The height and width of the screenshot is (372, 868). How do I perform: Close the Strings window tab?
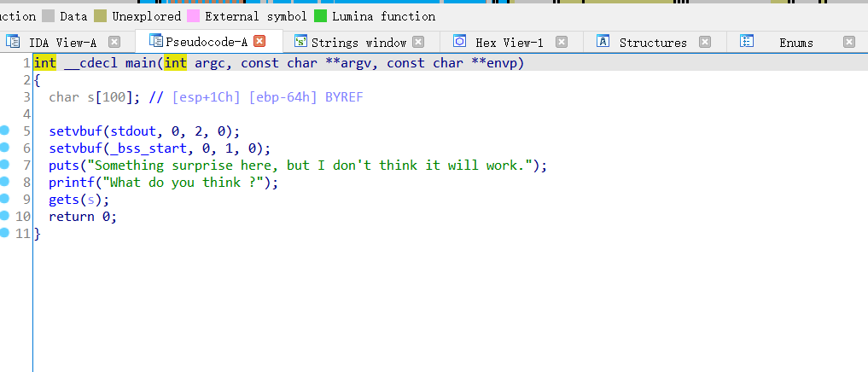click(x=418, y=42)
